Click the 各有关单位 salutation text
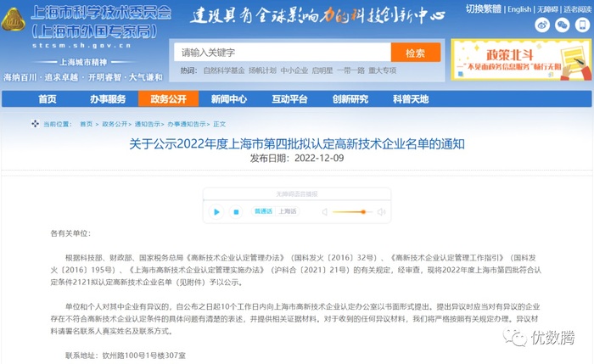 pos(70,233)
